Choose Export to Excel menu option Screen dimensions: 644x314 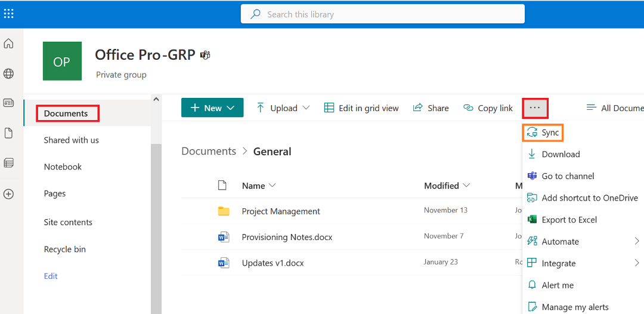[x=569, y=220]
